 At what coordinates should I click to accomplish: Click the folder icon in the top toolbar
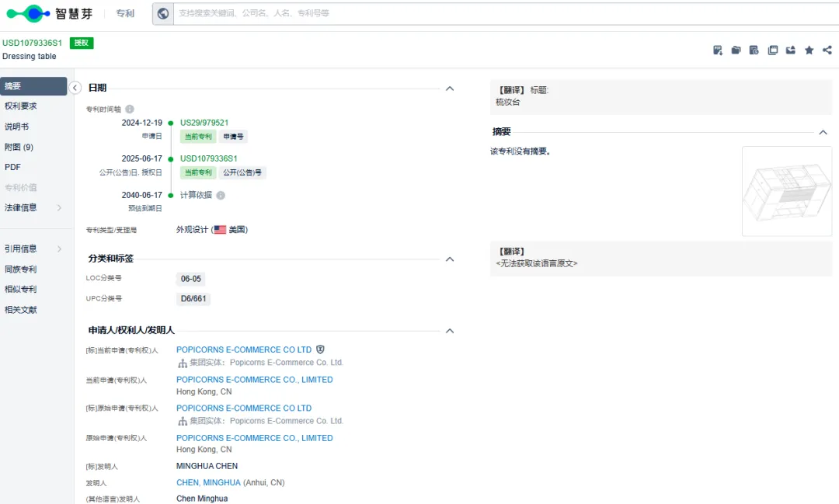[x=736, y=50]
